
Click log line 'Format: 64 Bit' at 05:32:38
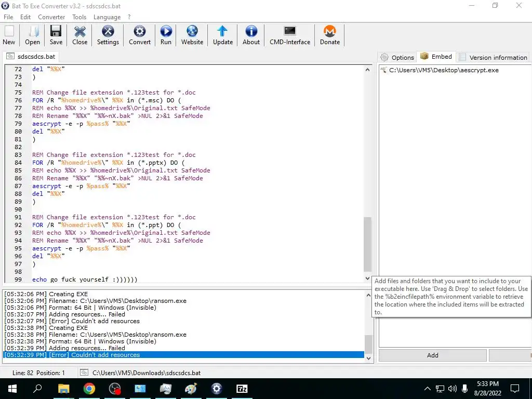pyautogui.click(x=80, y=341)
